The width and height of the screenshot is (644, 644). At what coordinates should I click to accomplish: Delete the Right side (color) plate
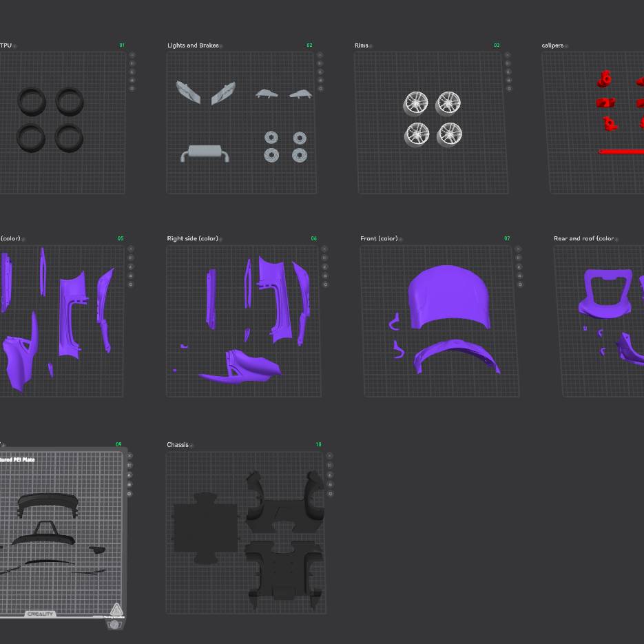(325, 249)
